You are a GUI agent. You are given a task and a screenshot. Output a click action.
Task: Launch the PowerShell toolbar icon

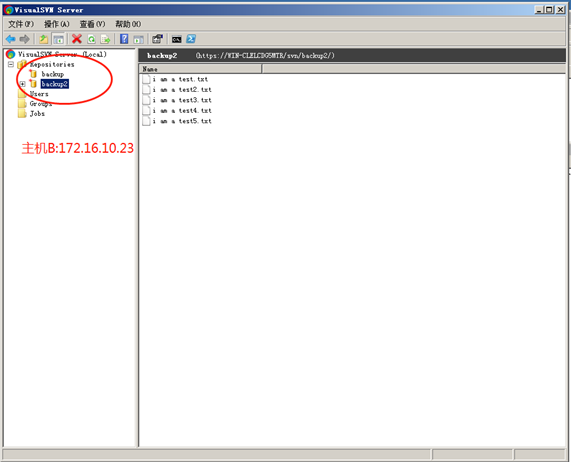click(191, 39)
